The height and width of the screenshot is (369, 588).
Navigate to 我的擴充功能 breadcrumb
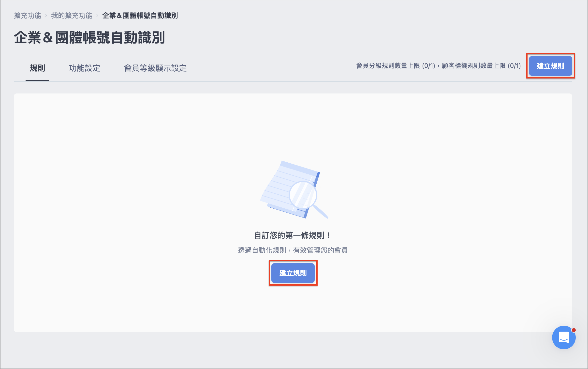72,15
